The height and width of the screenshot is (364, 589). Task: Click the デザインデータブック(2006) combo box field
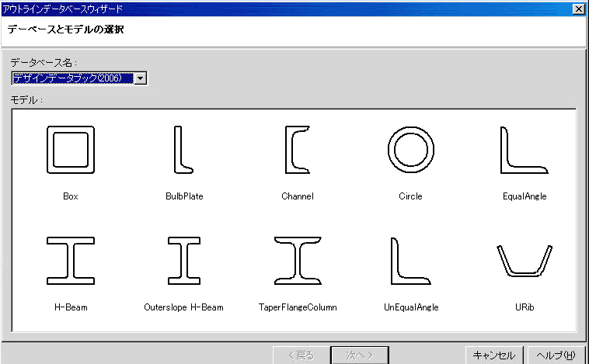(72, 78)
